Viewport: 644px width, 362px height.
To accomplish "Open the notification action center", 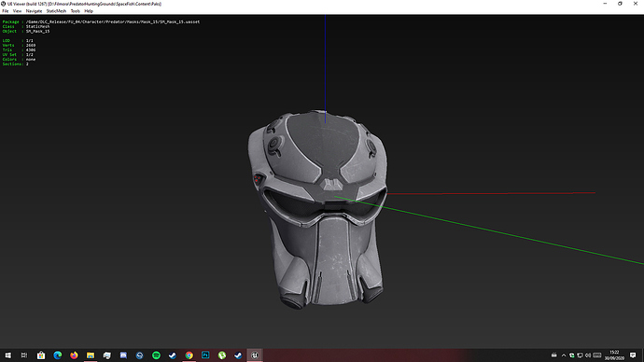I will coord(633,355).
